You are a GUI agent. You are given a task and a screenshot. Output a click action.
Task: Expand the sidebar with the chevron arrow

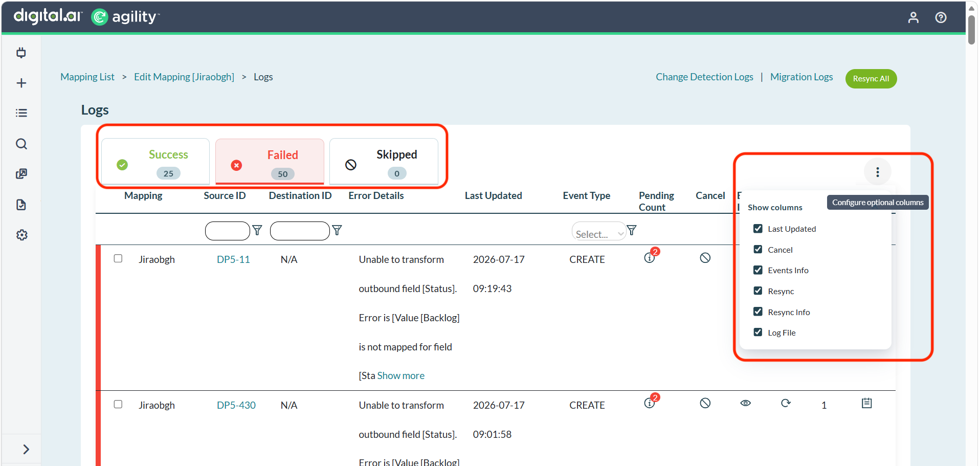click(x=26, y=449)
